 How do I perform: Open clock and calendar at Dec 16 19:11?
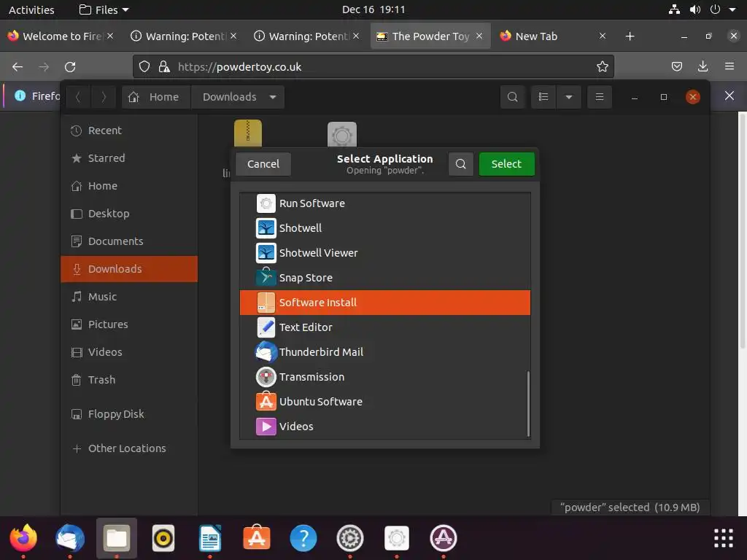pos(373,9)
